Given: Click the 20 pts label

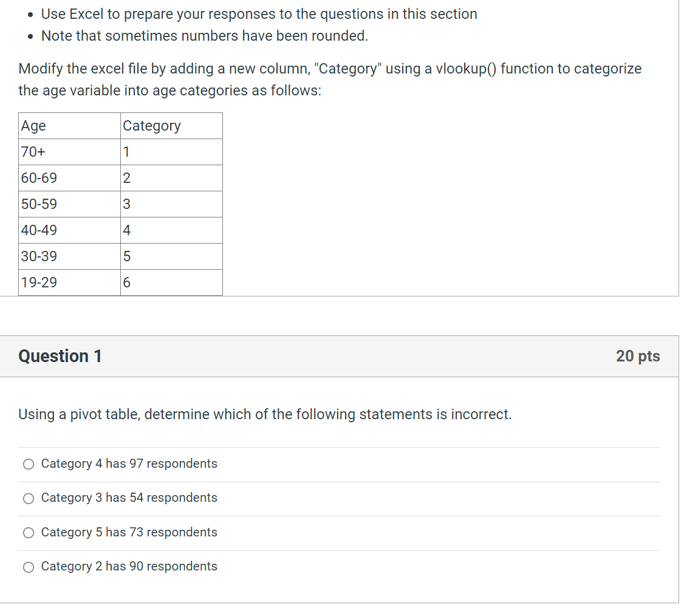Looking at the screenshot, I should [638, 357].
